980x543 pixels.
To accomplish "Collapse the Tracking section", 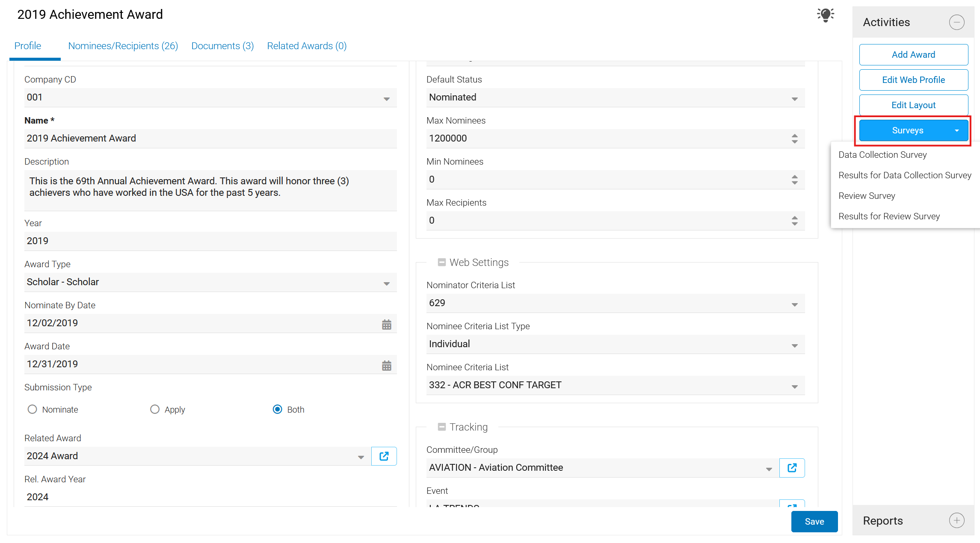I will point(441,427).
